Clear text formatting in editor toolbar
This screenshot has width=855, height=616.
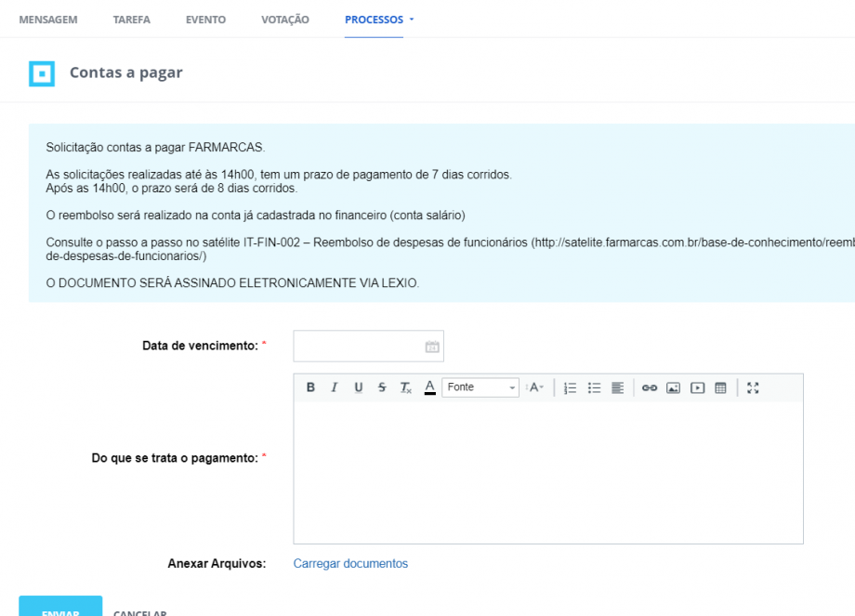(405, 387)
